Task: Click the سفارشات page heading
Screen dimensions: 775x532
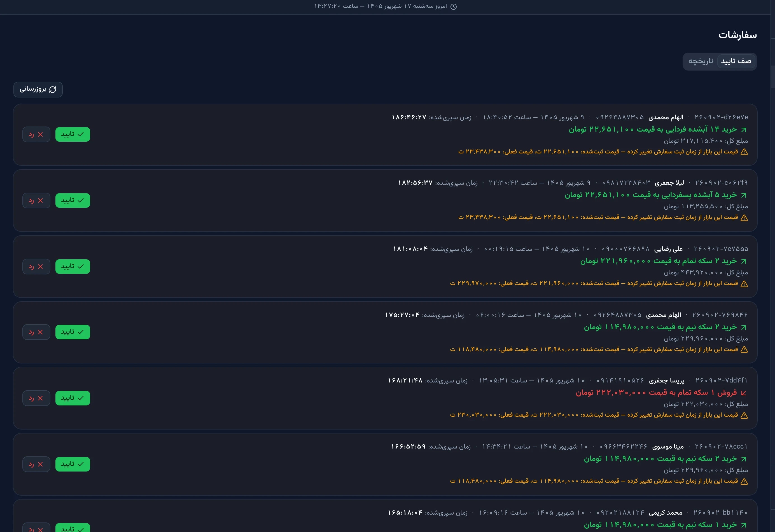Action: pos(737,35)
